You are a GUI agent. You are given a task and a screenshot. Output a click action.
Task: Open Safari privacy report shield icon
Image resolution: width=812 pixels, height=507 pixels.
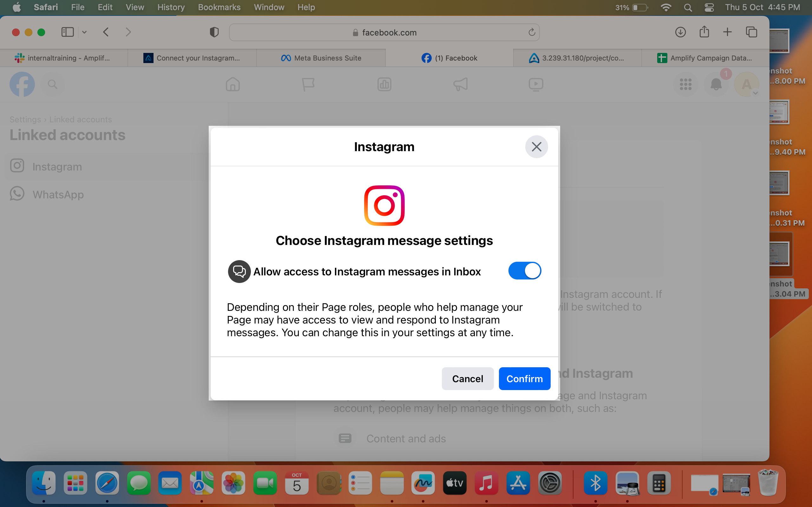(214, 32)
